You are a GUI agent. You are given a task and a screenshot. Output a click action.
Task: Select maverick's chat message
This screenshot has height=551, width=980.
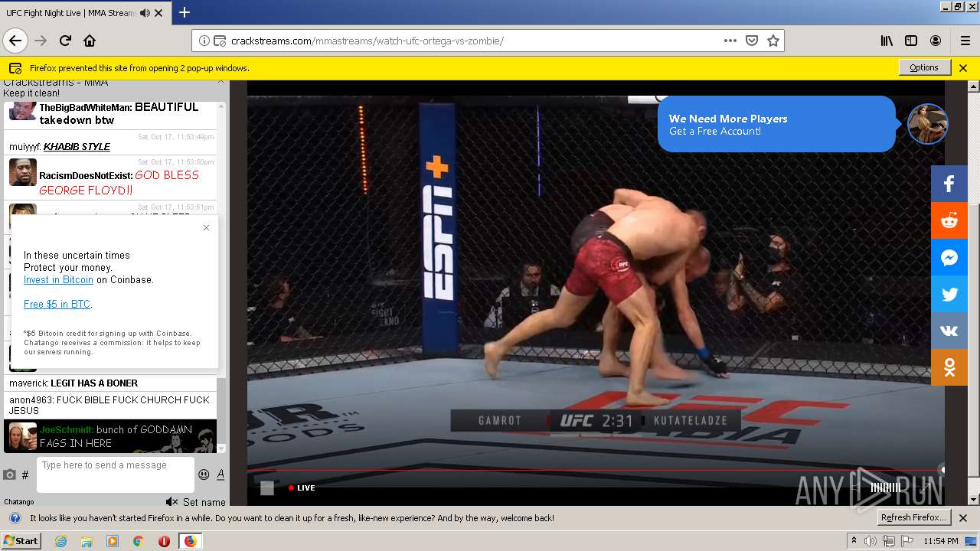[111, 383]
